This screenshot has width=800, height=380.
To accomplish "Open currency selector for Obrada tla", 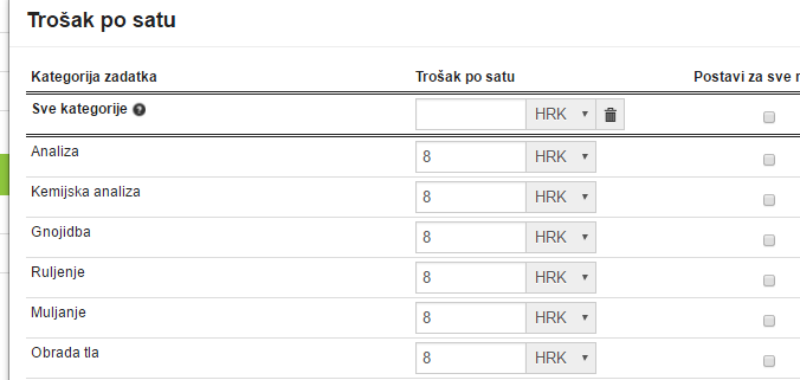I will click(561, 359).
